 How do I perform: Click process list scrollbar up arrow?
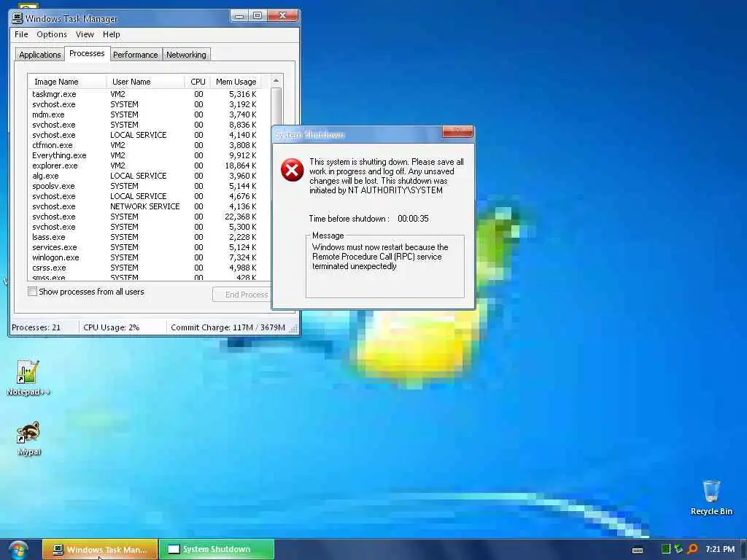(276, 80)
